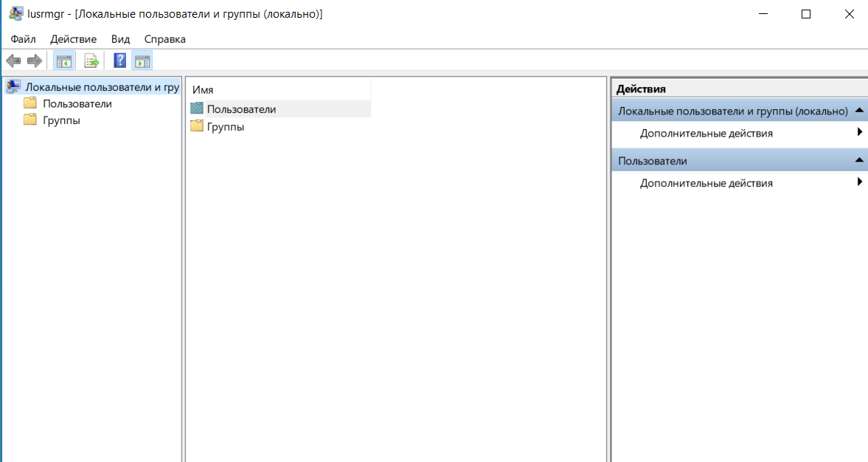Click Пользователи folder icon in center list
The width and height of the screenshot is (868, 462).
point(196,108)
